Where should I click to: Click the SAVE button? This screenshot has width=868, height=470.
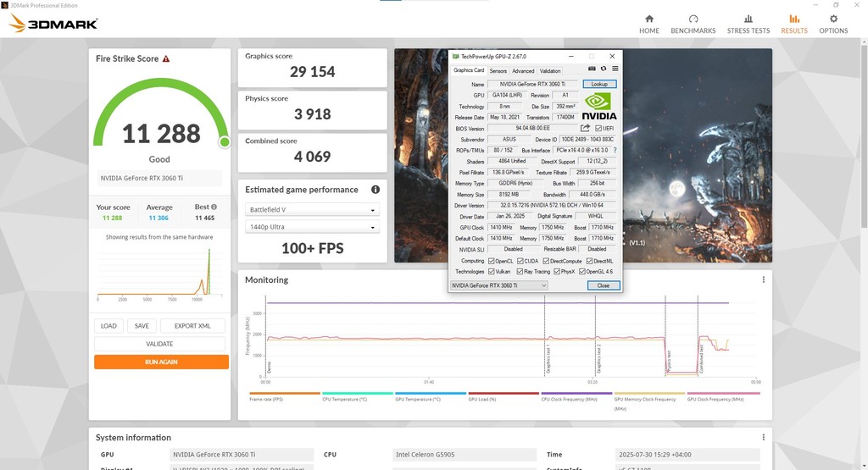(142, 326)
